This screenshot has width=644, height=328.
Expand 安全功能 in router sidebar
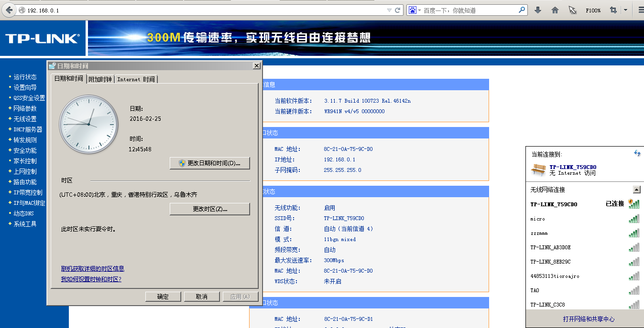coord(25,150)
